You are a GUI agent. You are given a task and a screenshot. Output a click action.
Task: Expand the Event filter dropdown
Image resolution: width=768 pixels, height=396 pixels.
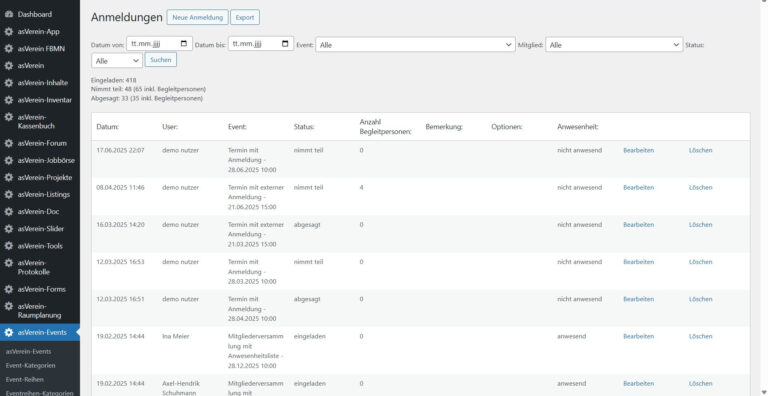tap(415, 44)
